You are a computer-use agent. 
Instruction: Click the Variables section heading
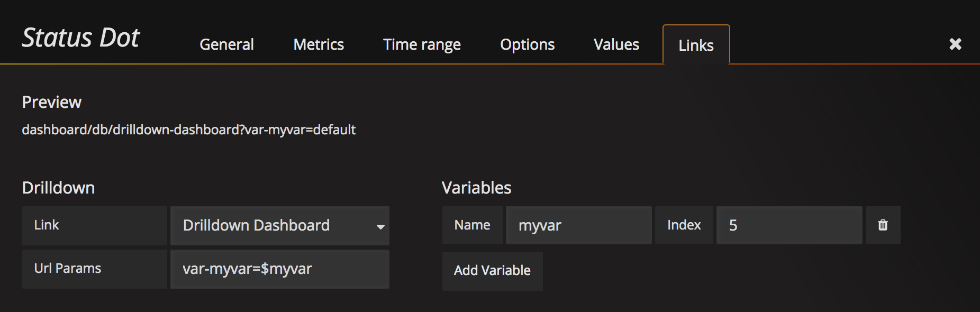point(476,188)
